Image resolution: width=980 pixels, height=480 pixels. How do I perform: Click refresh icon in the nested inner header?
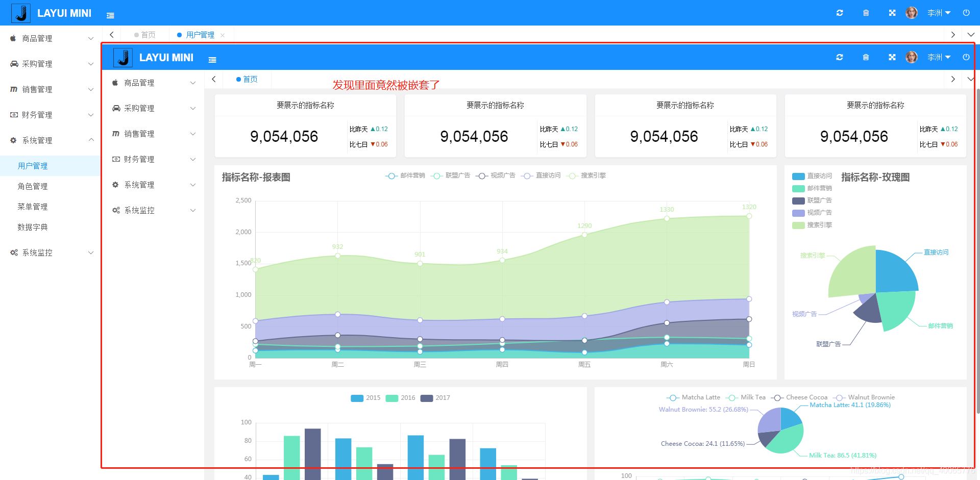click(x=840, y=57)
